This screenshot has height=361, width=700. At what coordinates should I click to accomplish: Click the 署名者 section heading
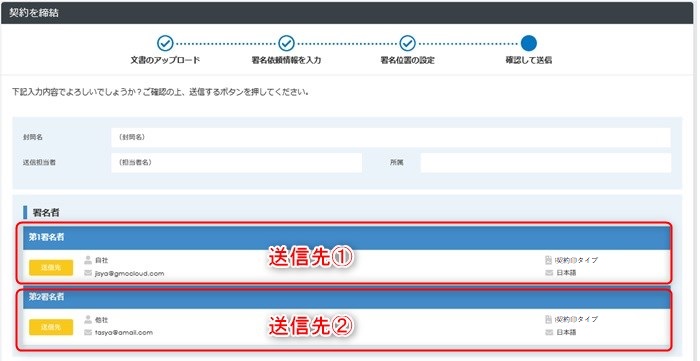[46, 213]
